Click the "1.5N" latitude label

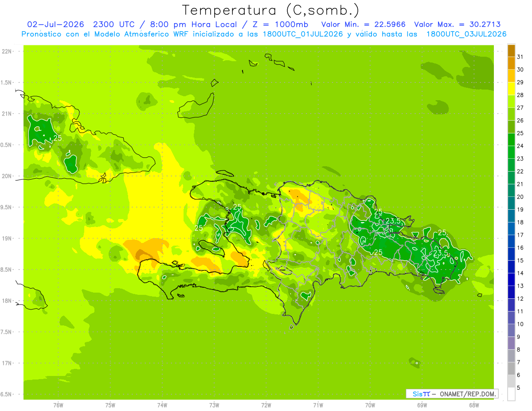tap(6, 82)
